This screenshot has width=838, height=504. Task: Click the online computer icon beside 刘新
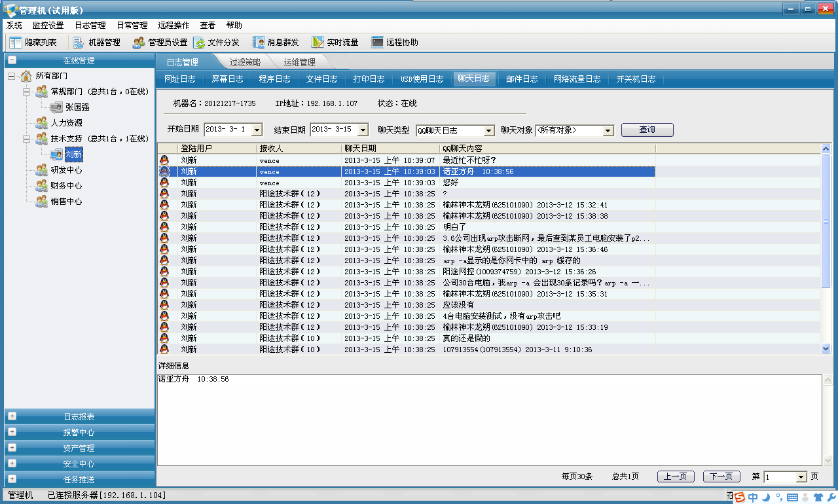point(56,154)
